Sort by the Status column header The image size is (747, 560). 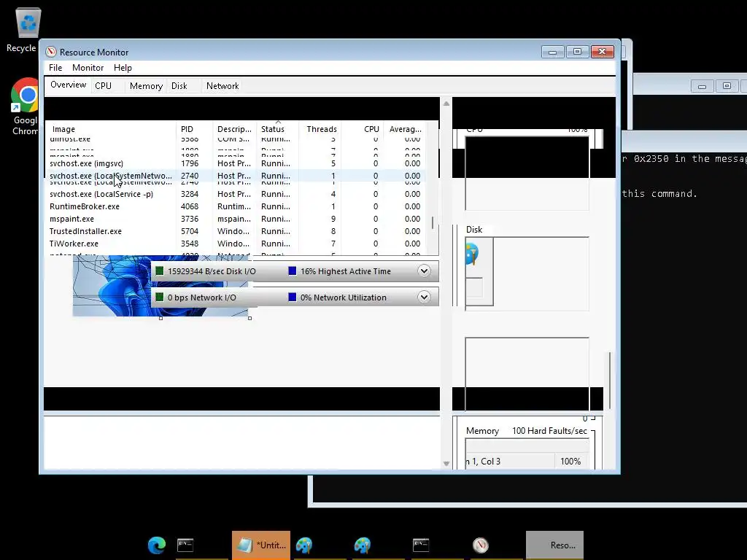pos(277,129)
